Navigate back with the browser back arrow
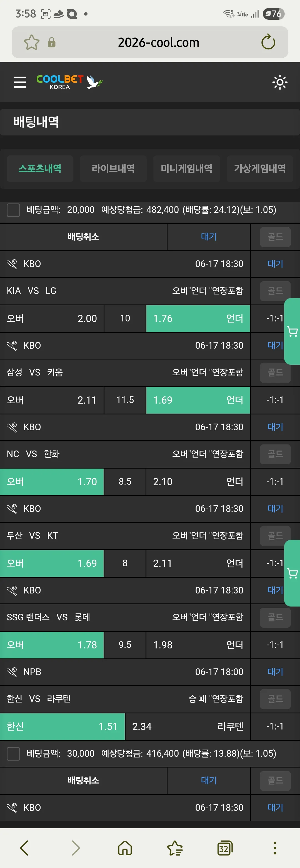The image size is (300, 868). click(x=25, y=848)
